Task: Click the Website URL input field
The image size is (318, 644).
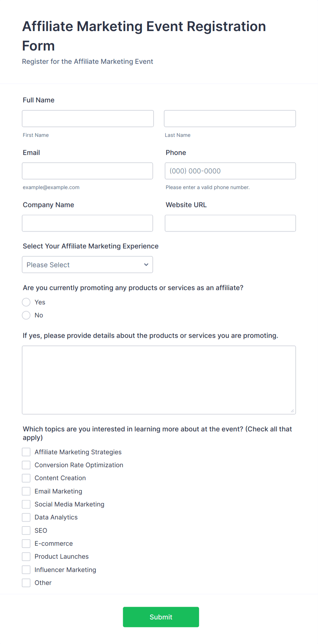Action: [230, 223]
